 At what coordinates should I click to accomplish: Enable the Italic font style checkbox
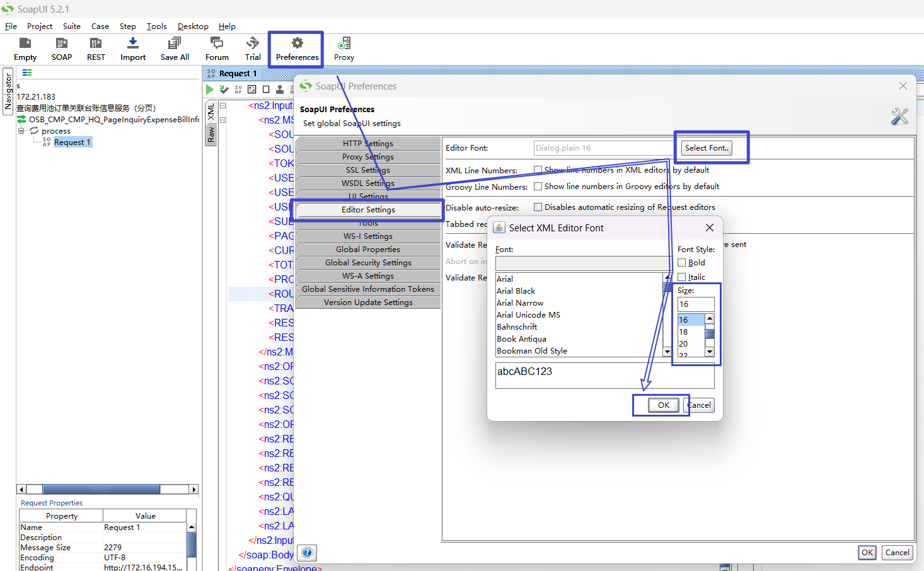pos(682,277)
